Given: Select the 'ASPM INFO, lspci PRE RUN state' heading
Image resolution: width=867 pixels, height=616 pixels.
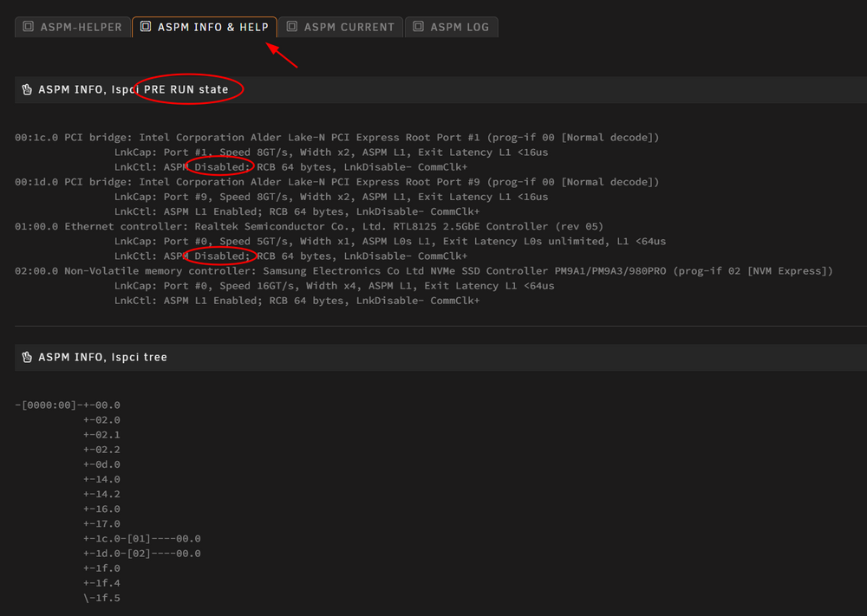Looking at the screenshot, I should [x=134, y=89].
